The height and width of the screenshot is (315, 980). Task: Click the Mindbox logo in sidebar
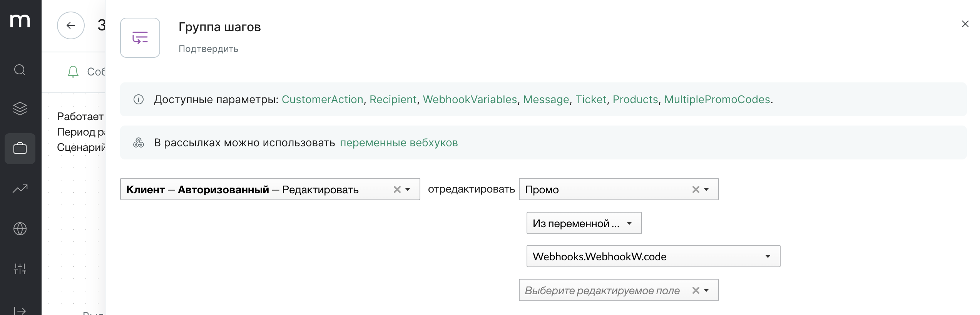pyautogui.click(x=20, y=21)
